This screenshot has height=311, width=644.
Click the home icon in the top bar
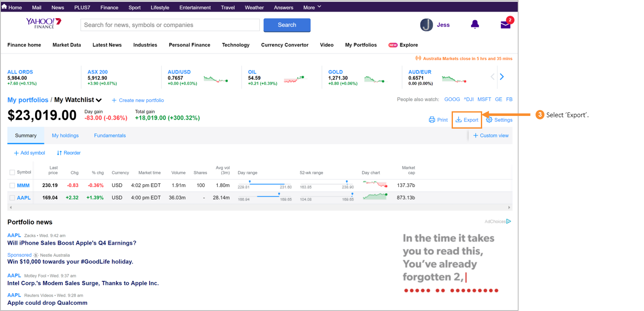pos(5,7)
